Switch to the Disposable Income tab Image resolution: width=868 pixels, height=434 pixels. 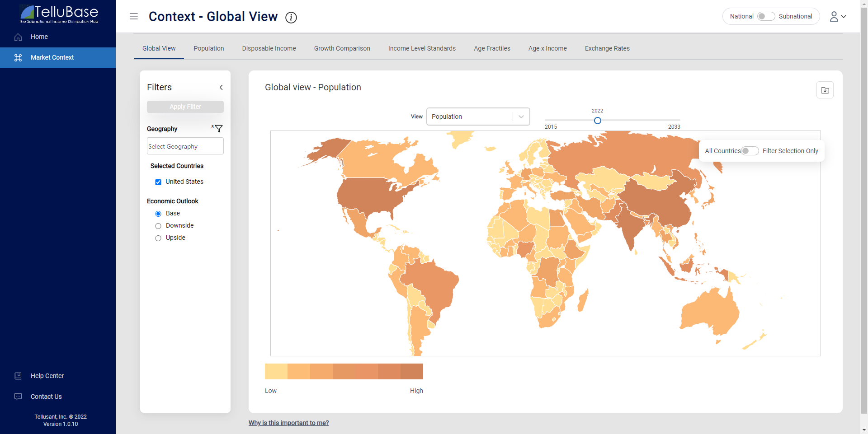[x=269, y=48]
